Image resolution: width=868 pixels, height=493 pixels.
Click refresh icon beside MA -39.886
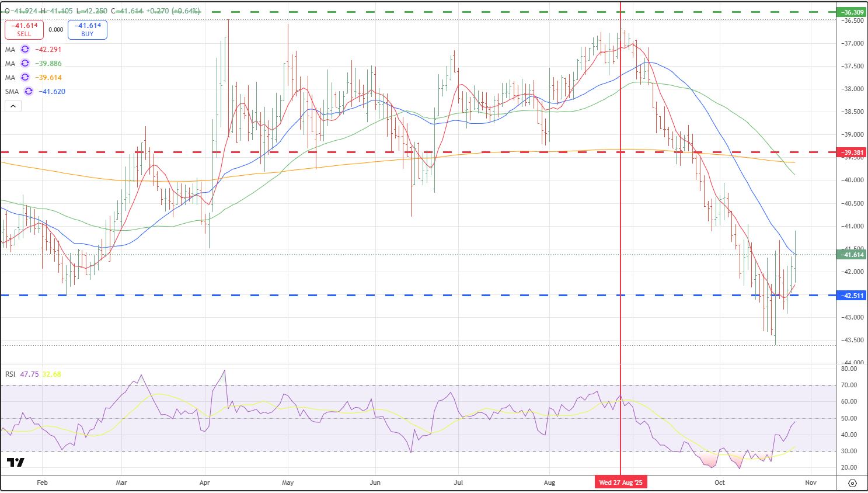25,64
